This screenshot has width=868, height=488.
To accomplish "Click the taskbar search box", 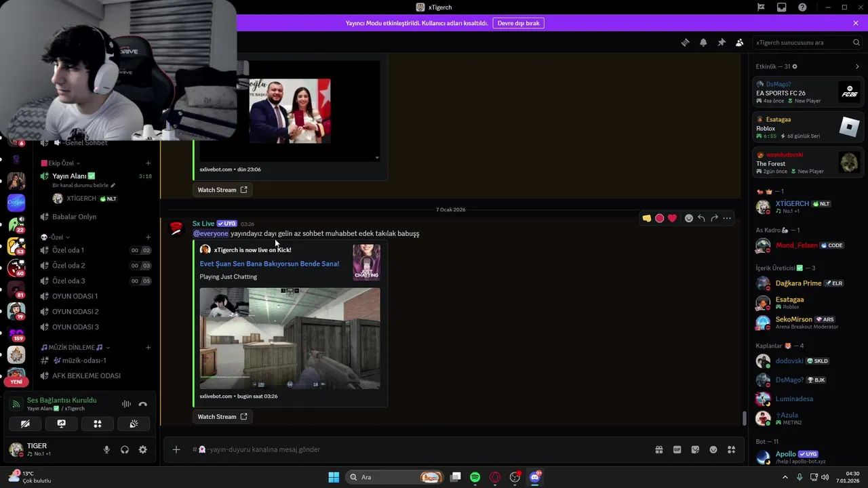I will click(395, 477).
